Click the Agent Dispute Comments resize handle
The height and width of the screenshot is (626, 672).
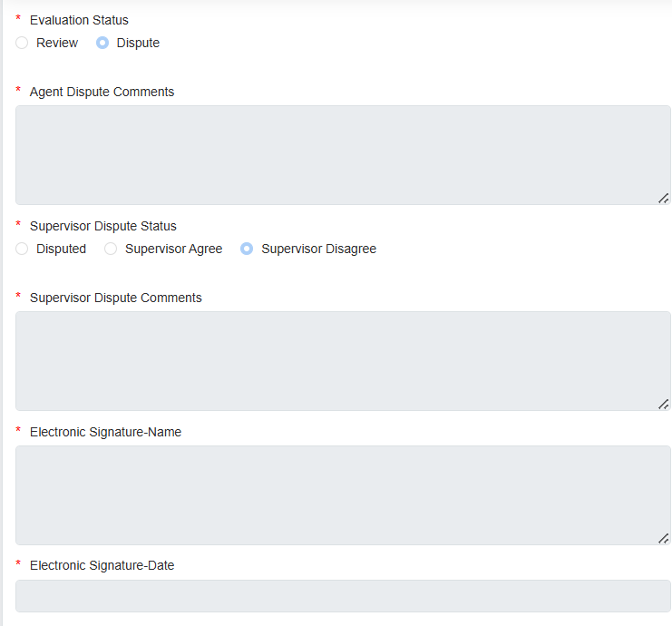click(x=664, y=198)
